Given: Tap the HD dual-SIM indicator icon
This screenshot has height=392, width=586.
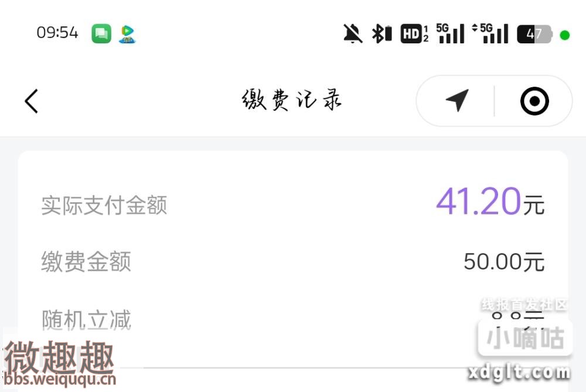Looking at the screenshot, I should click(x=414, y=33).
